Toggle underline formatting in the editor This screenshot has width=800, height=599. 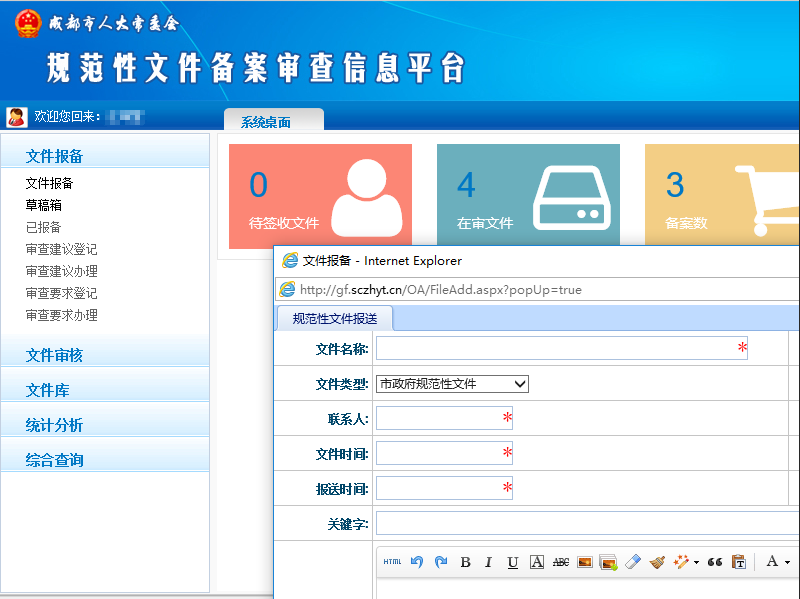pyautogui.click(x=513, y=562)
